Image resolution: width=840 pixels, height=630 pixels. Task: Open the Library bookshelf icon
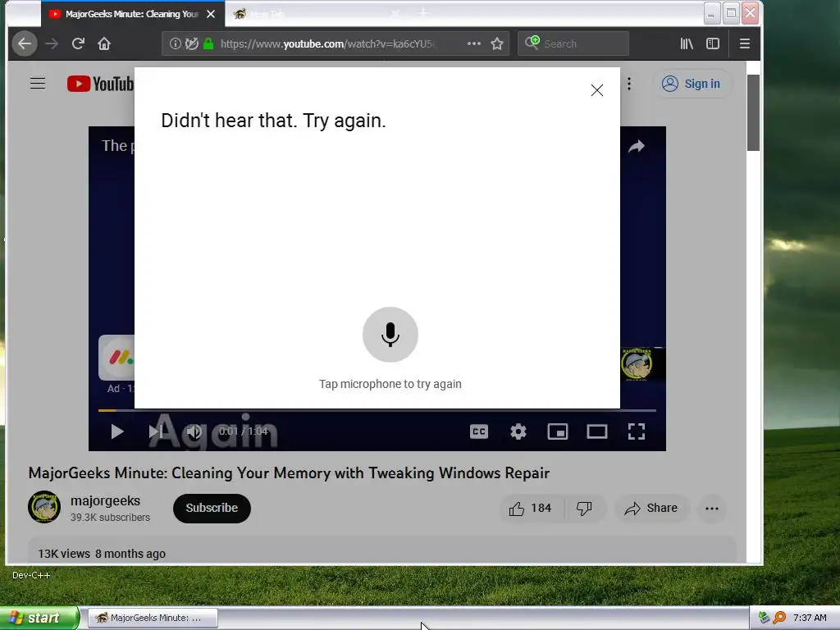pos(687,44)
